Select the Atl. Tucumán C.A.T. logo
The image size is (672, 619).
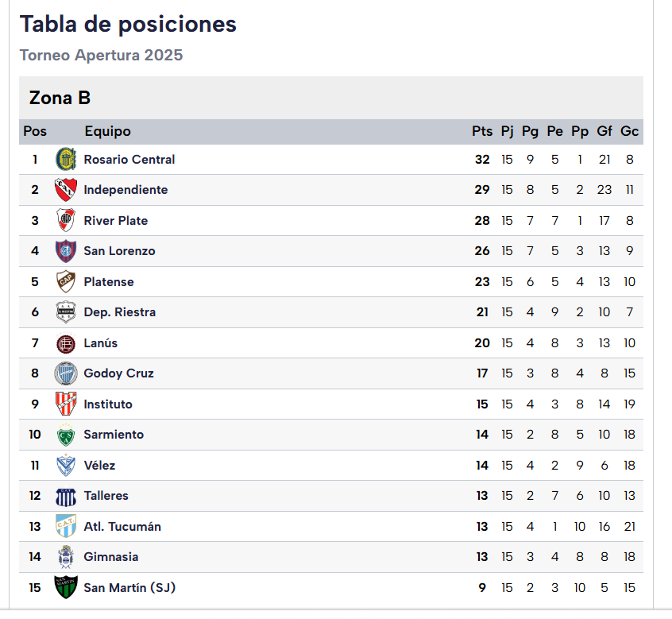click(x=66, y=526)
